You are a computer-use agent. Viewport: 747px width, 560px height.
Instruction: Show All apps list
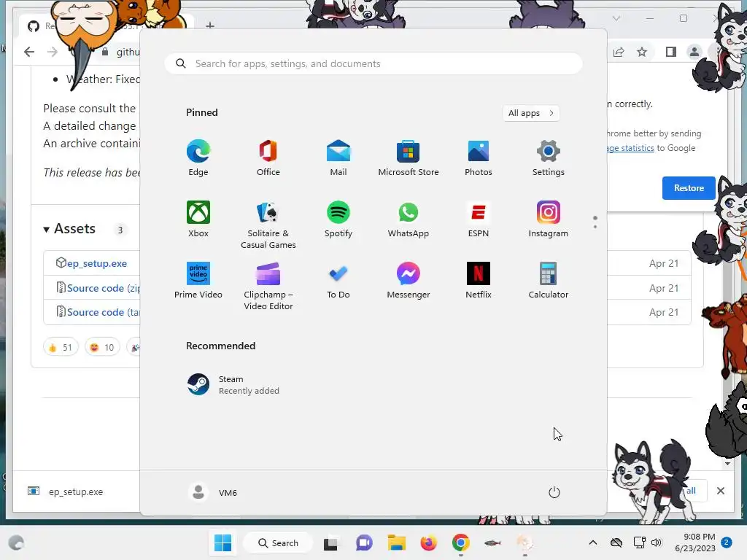click(x=531, y=113)
